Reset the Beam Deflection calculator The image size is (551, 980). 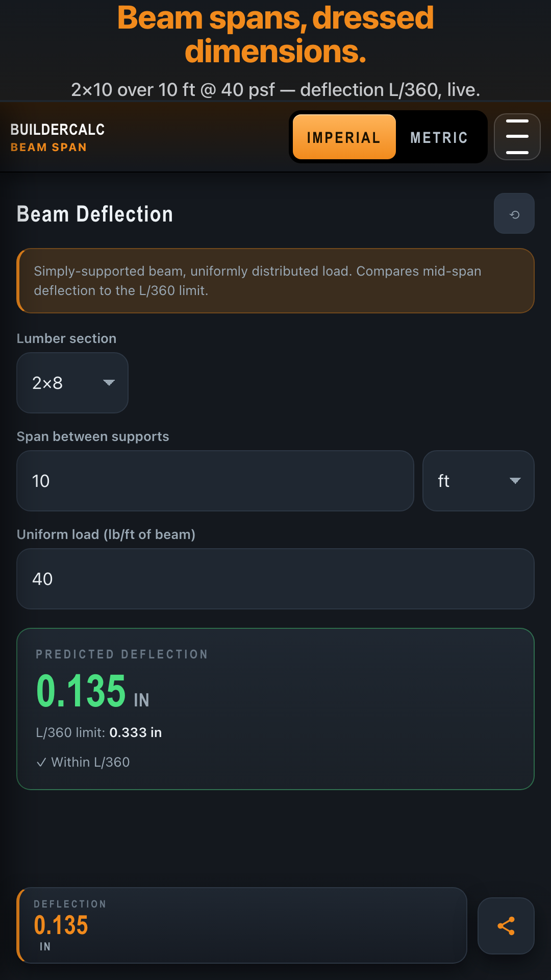(x=514, y=213)
